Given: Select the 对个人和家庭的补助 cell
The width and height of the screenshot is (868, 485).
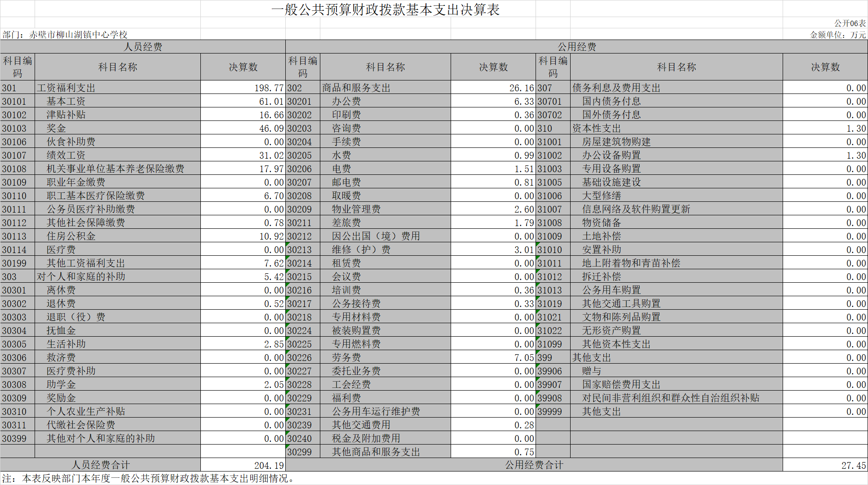Looking at the screenshot, I should 118,276.
